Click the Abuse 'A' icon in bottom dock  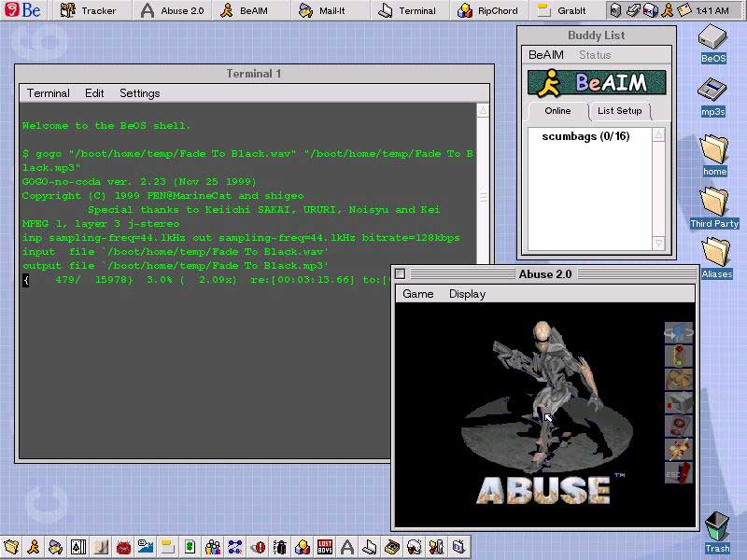347,547
